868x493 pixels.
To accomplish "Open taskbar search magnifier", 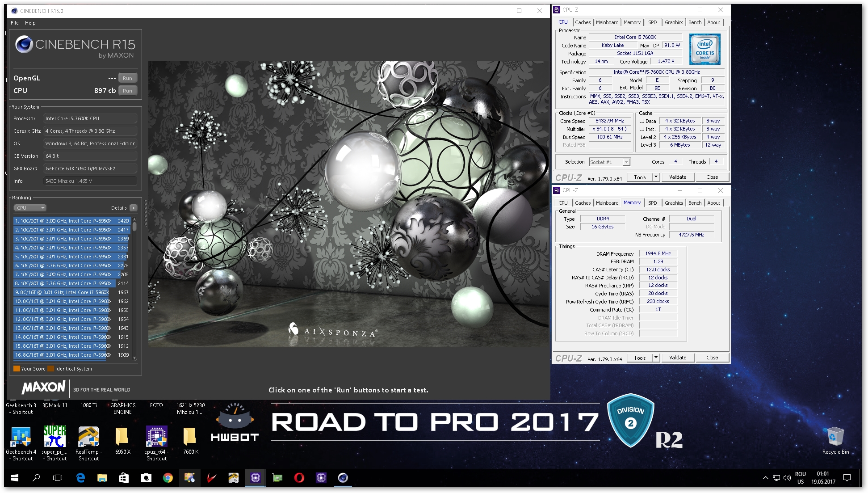I will (x=36, y=478).
